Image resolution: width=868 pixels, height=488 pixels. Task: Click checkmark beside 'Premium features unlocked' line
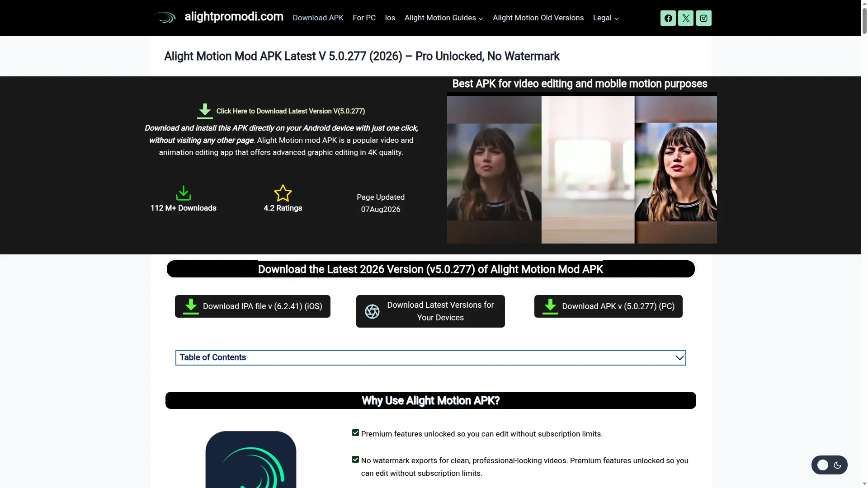[x=355, y=433]
